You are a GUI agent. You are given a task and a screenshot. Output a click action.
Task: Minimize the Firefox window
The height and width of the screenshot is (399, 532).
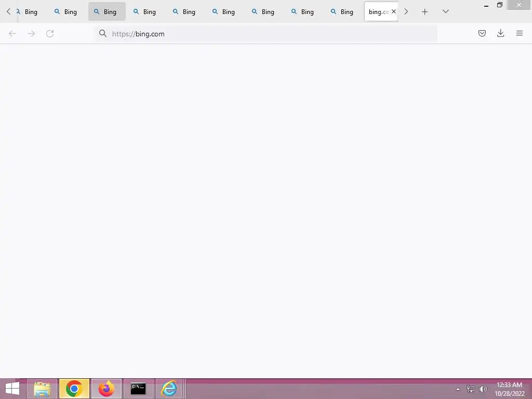(x=486, y=5)
